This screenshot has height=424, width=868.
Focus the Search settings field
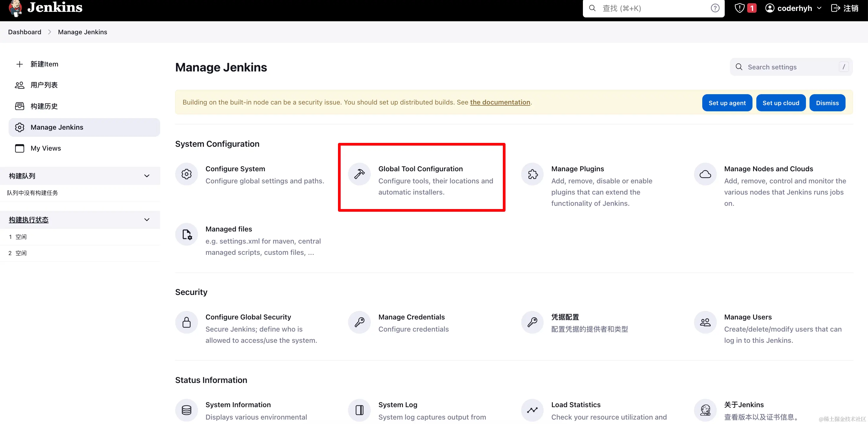pos(791,67)
